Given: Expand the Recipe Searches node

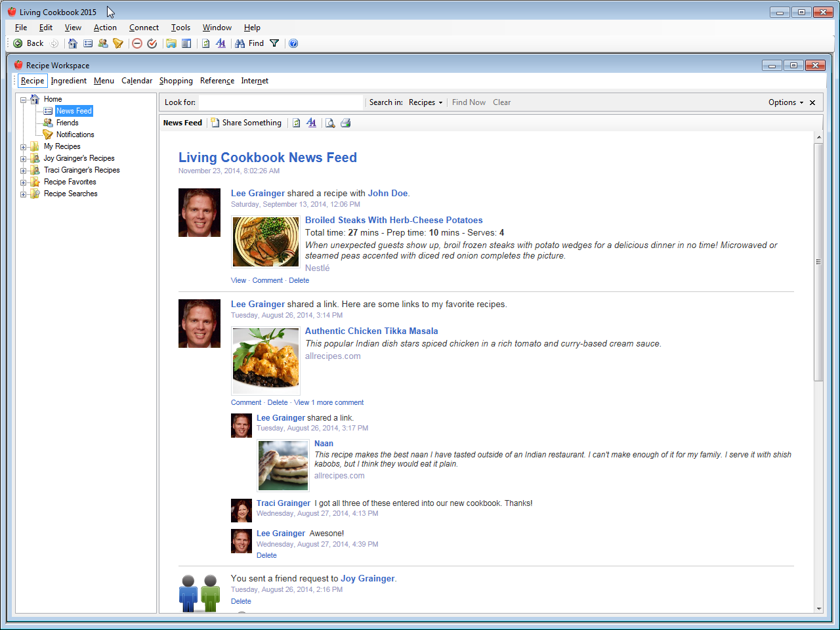Looking at the screenshot, I should (24, 194).
